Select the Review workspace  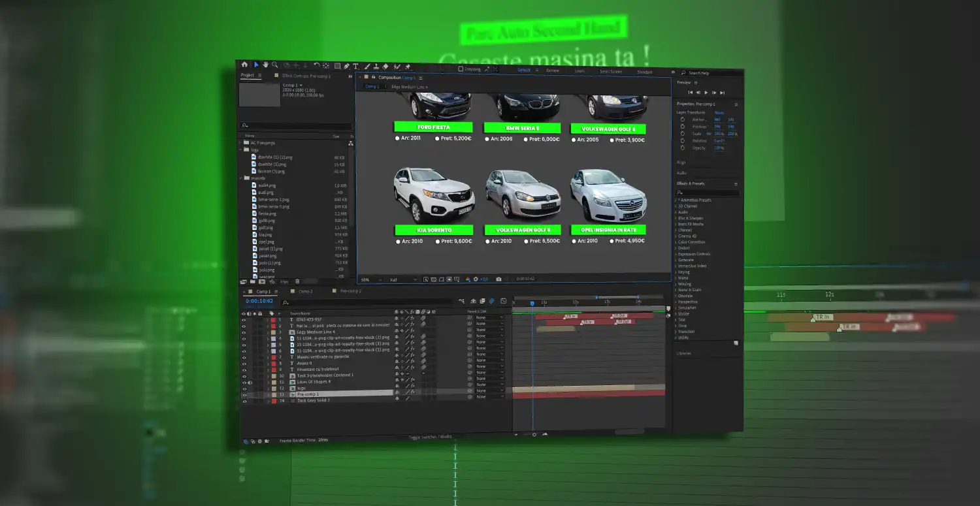coord(553,71)
